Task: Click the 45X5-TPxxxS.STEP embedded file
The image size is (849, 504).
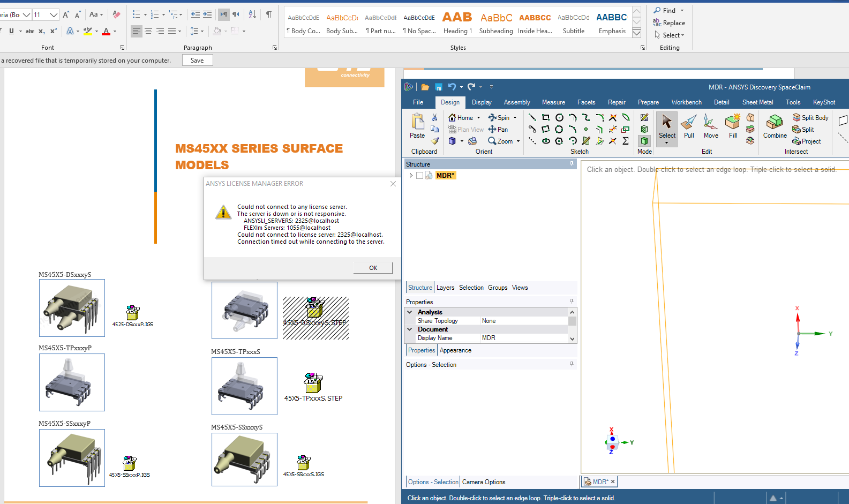Action: pyautogui.click(x=313, y=387)
